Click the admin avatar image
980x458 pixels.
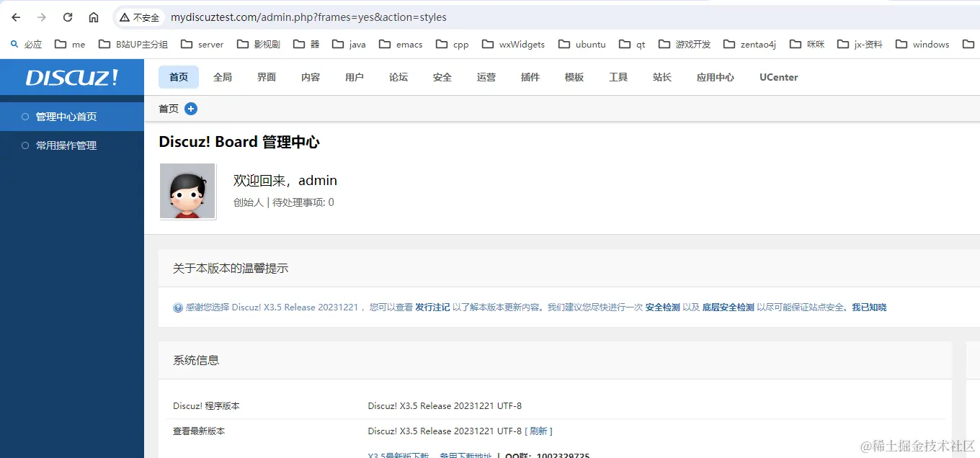tap(187, 191)
